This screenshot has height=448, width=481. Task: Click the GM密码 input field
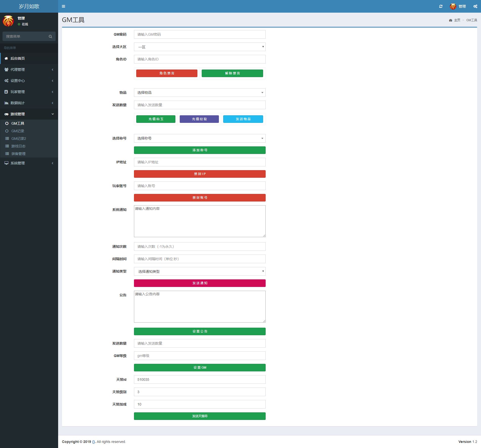click(199, 34)
